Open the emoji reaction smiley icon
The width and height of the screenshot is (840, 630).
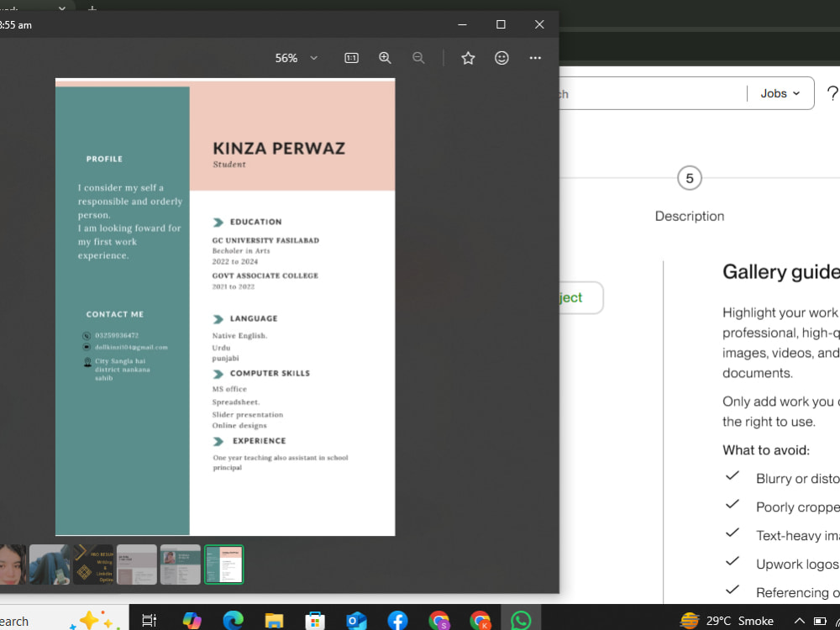[501, 58]
